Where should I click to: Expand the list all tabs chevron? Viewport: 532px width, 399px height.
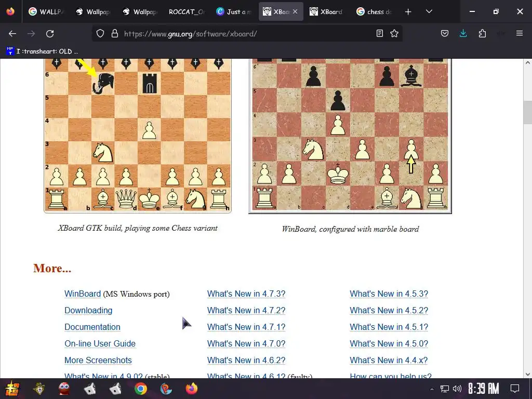(x=429, y=11)
